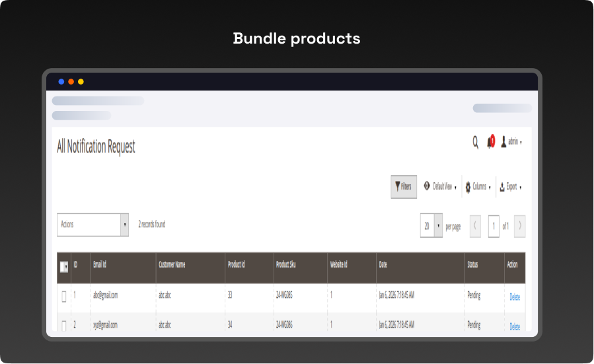Click the Filters button
This screenshot has height=364, width=594.
403,187
